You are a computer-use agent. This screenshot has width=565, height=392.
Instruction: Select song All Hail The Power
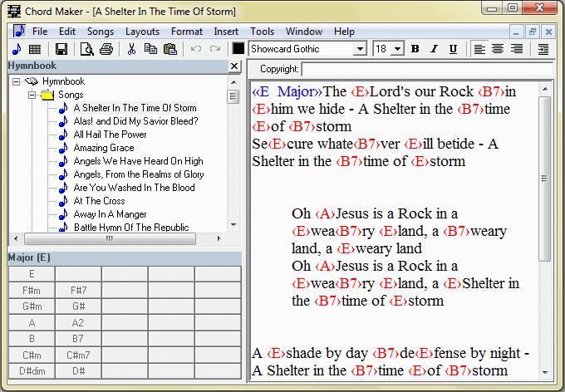point(110,135)
